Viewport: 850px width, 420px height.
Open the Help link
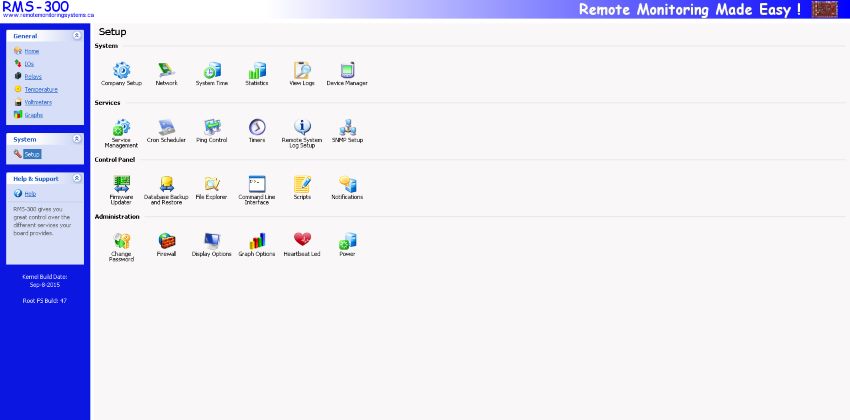click(x=30, y=193)
